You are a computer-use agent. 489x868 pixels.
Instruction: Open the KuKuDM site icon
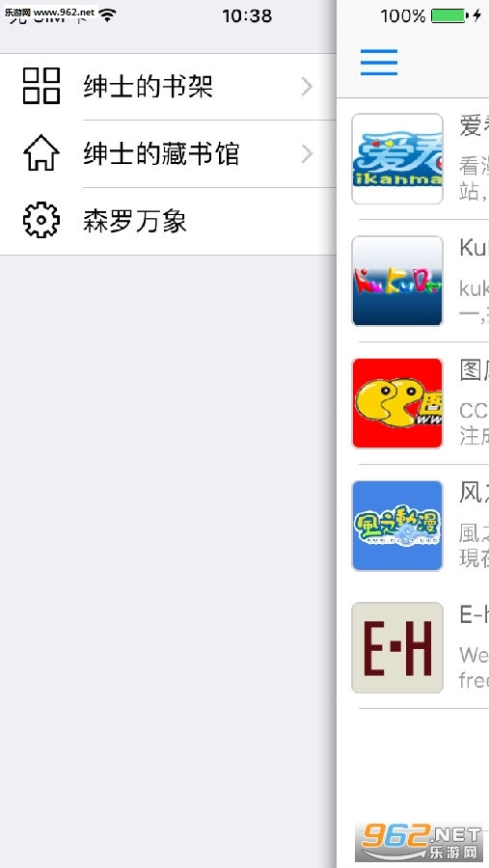(397, 282)
